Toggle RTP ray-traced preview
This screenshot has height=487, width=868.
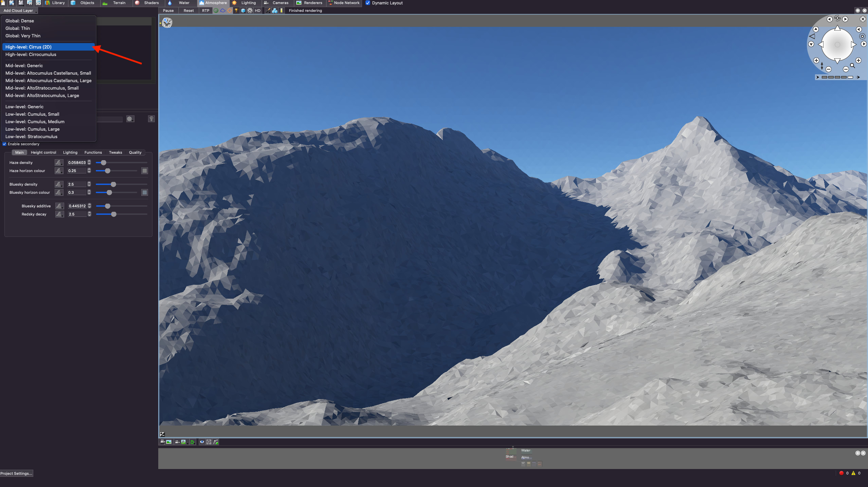pos(205,11)
